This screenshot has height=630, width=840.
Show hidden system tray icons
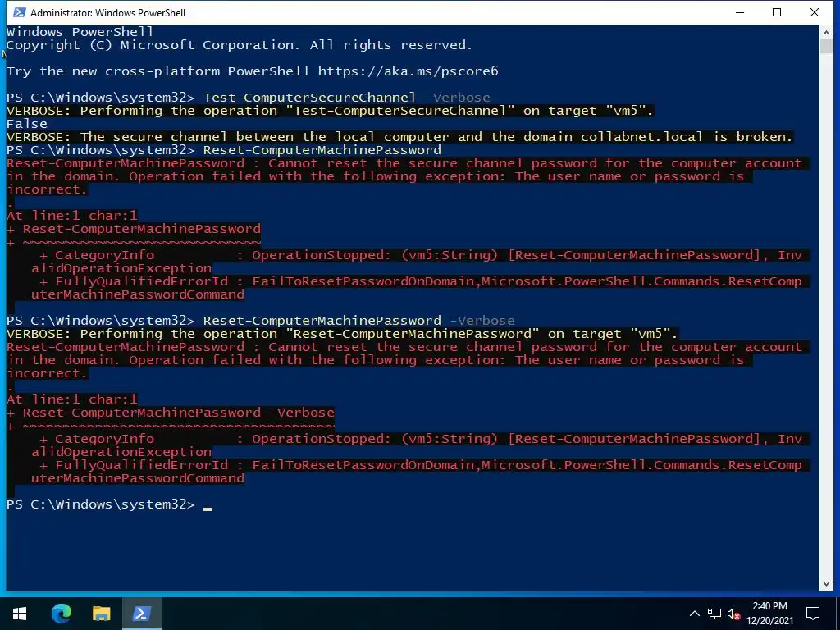(x=694, y=614)
